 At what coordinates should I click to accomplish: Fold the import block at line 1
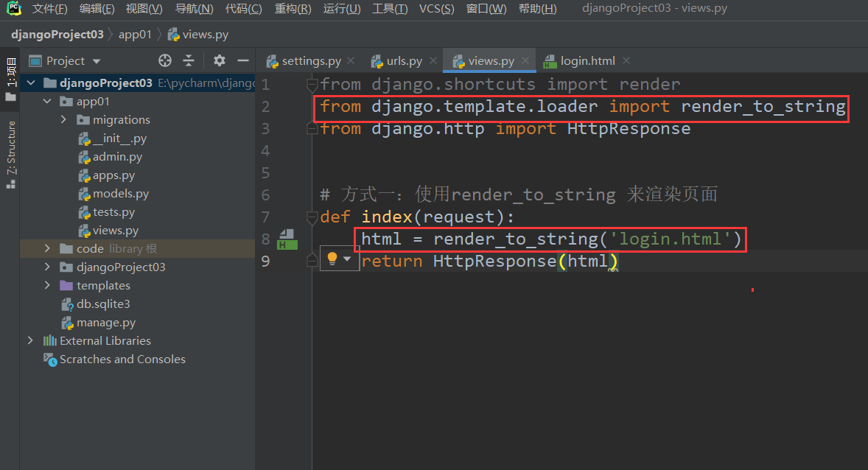coord(312,85)
